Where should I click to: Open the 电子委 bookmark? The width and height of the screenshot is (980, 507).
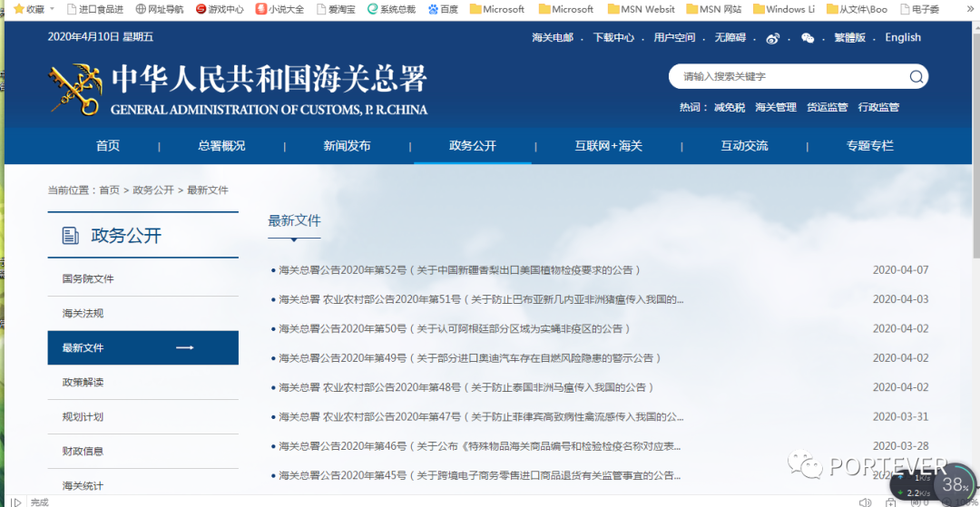pos(920,9)
